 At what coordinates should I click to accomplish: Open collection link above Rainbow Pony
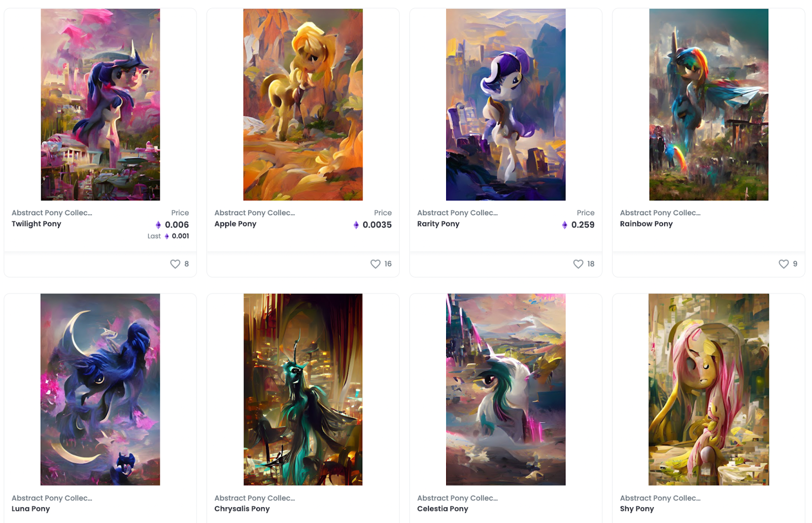[660, 213]
